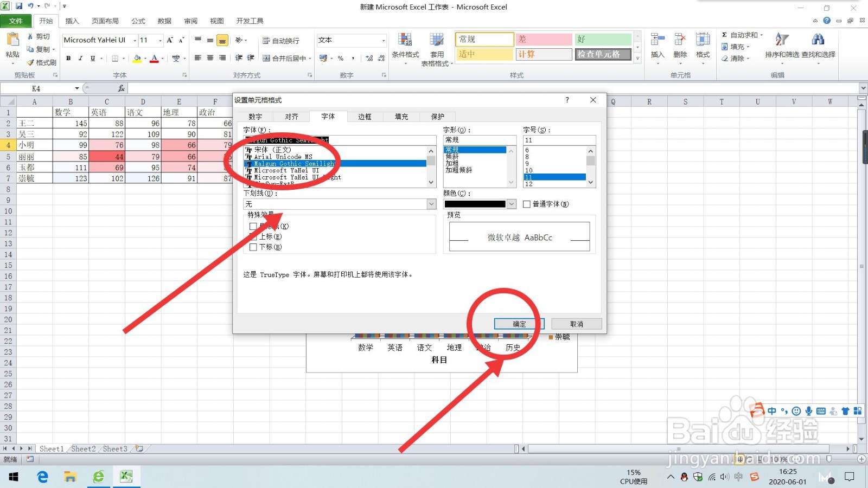
Task: Click the Format Painter (格式刷) brush icon
Action: 30,62
